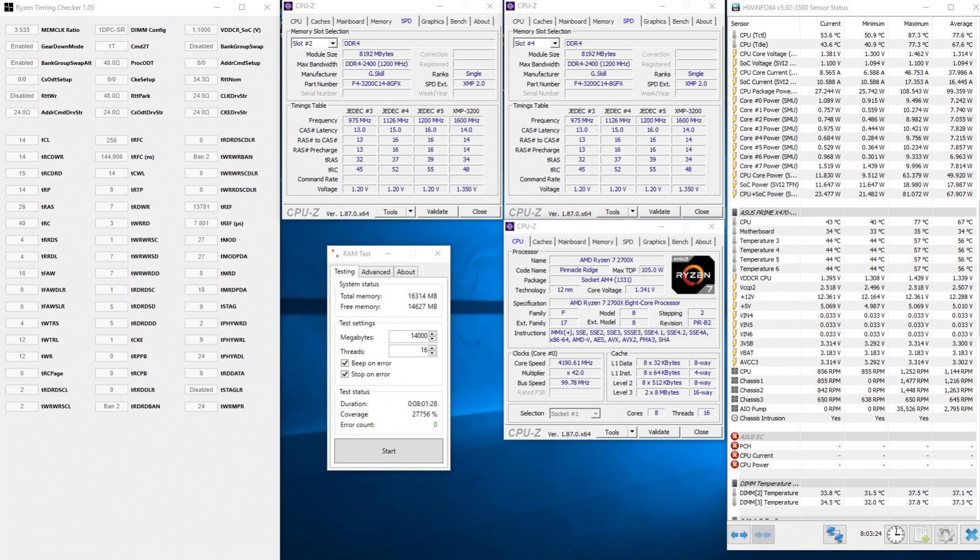Switch to Advanced tab in RAM Test
Screen dimensions: 980x560
click(376, 272)
